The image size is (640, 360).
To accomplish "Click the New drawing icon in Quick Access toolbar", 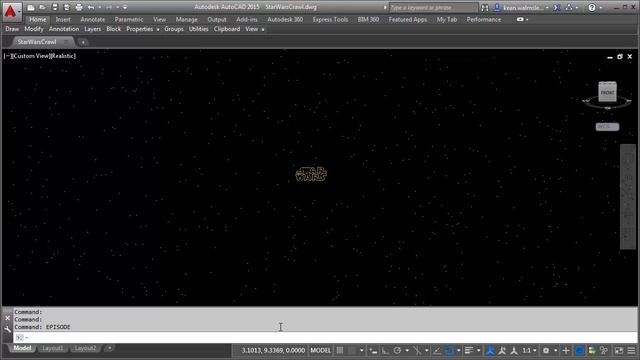I will 31,7.
